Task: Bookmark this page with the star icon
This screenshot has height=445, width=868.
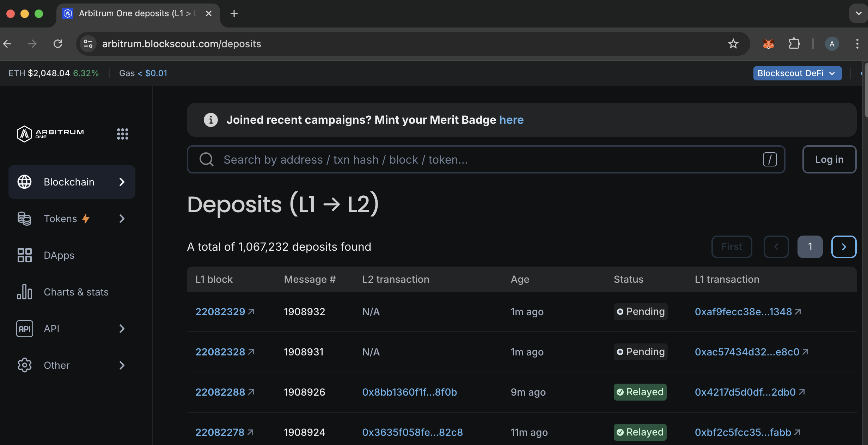Action: pos(733,44)
